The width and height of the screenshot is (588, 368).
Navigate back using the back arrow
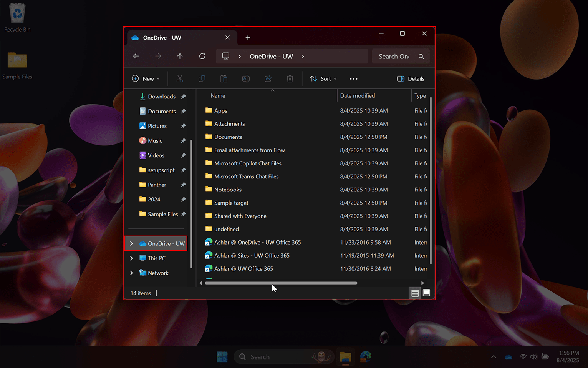(x=136, y=56)
